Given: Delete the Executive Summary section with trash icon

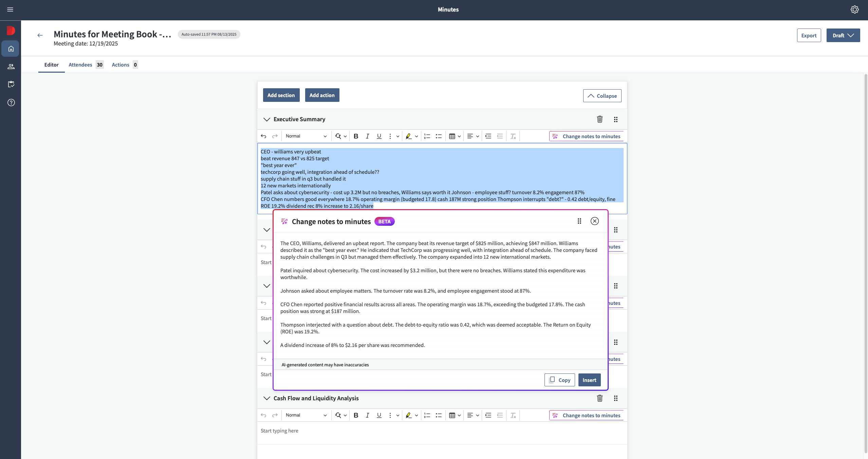Looking at the screenshot, I should click(599, 119).
